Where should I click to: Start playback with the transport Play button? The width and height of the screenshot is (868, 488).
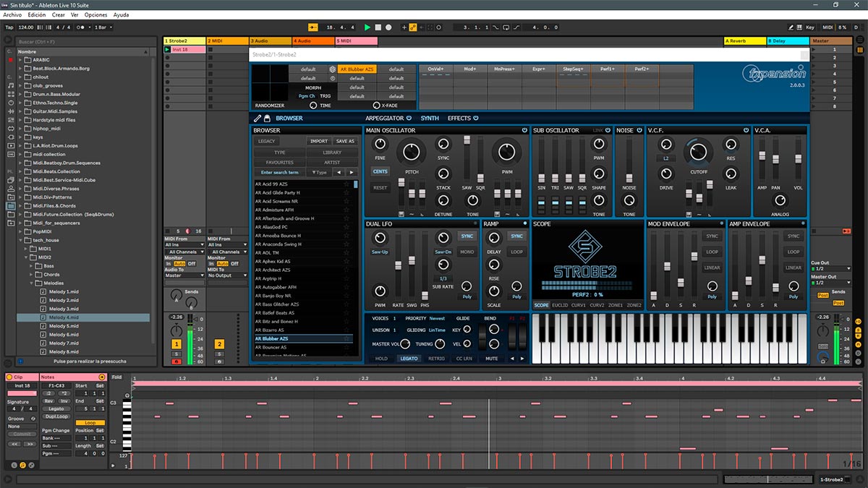(367, 27)
